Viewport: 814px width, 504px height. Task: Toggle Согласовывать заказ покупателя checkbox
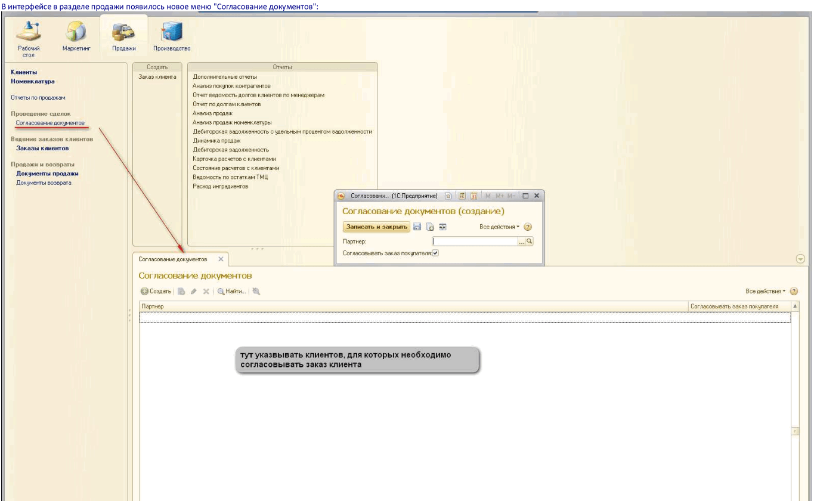click(x=435, y=253)
